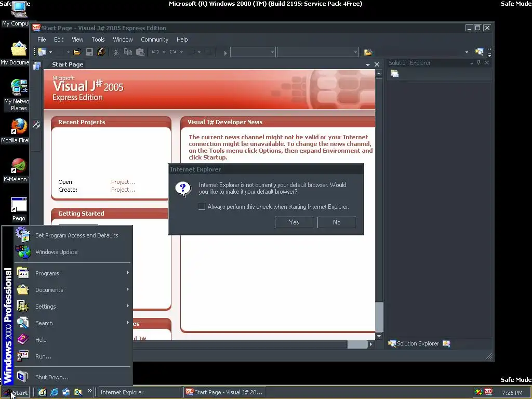Viewport: 532px width, 399px height.
Task: Expand quick launch overflow chevron
Action: (89, 391)
